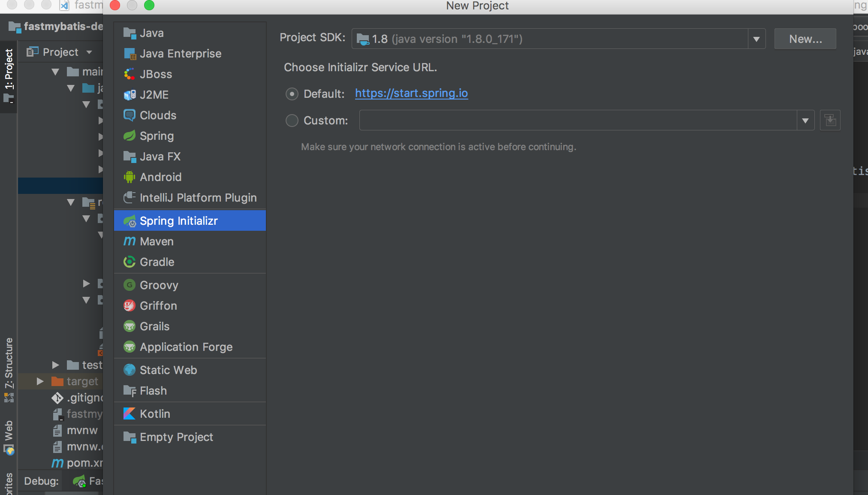Click into the Custom URL input field
The image size is (868, 495).
pos(578,121)
